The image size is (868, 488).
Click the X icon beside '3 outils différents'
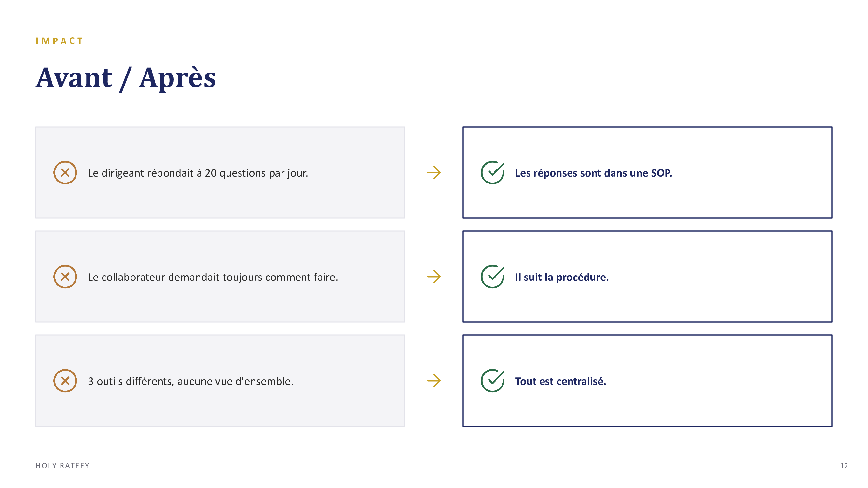pos(65,381)
